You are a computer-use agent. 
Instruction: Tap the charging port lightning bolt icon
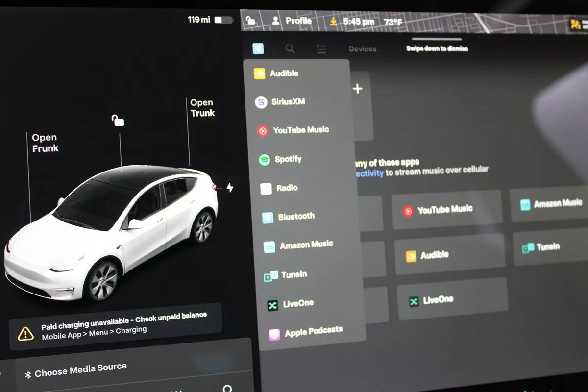[x=230, y=188]
